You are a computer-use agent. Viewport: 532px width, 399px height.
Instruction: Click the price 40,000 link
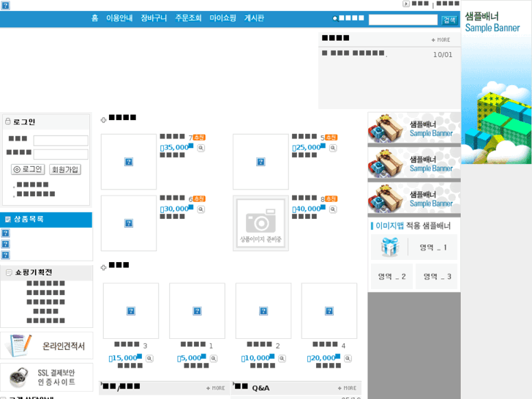click(308, 209)
